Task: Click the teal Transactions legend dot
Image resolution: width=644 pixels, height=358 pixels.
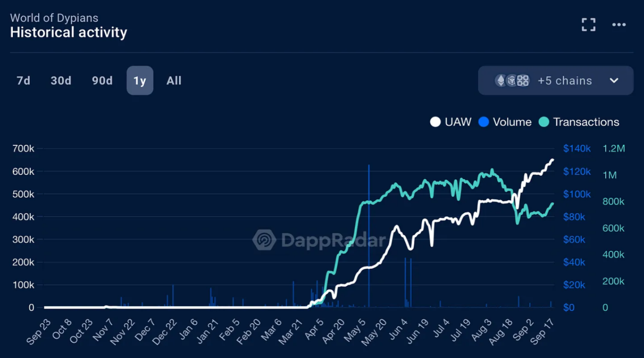Action: 544,122
